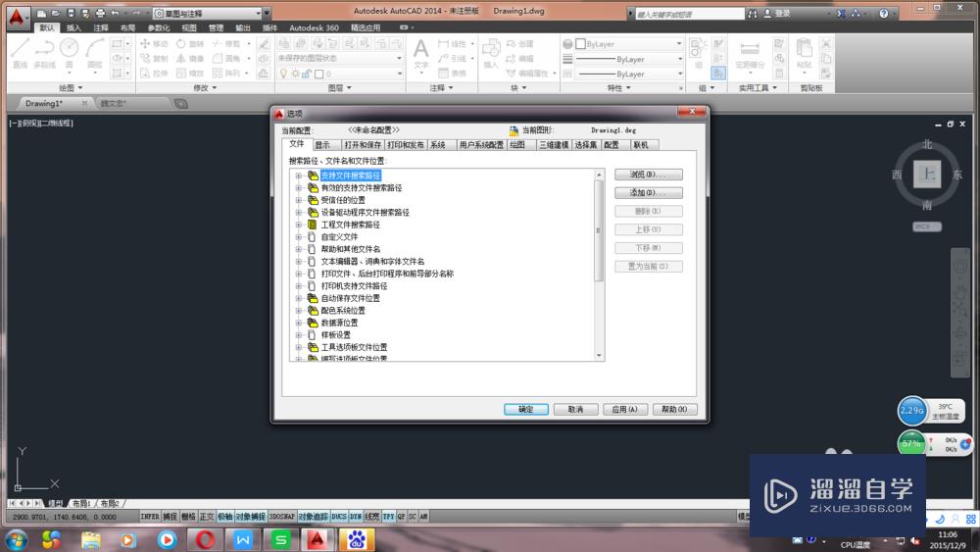
Task: Click the Open file icon in quick access toolbar
Action: [56, 13]
